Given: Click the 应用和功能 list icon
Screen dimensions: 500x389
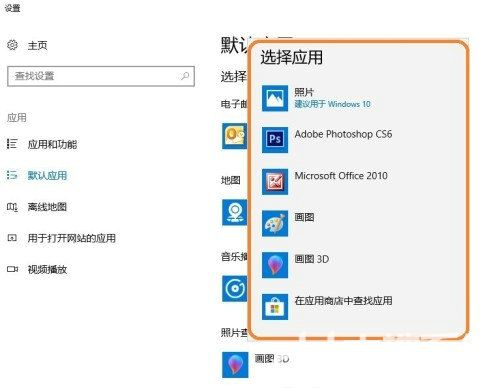Looking at the screenshot, I should (x=12, y=144).
